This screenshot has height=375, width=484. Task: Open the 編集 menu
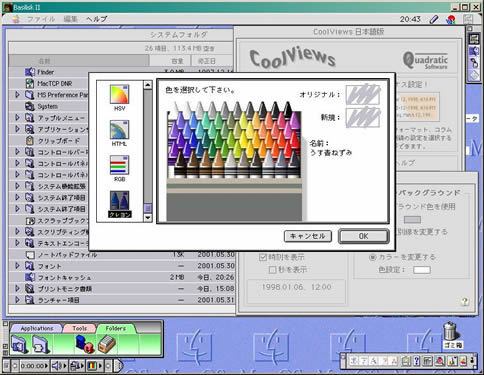[x=70, y=19]
